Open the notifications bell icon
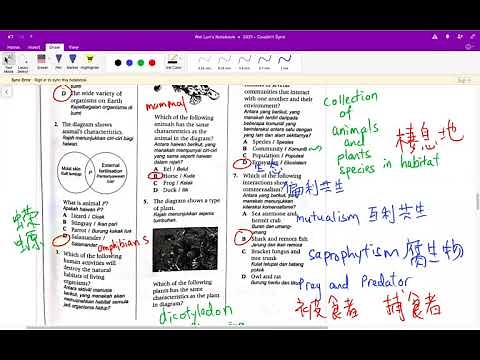The height and width of the screenshot is (360, 480). [447, 37]
